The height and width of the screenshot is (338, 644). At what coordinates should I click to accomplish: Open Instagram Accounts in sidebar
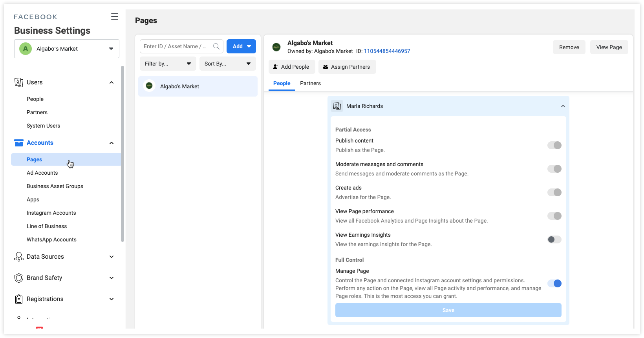pos(51,213)
